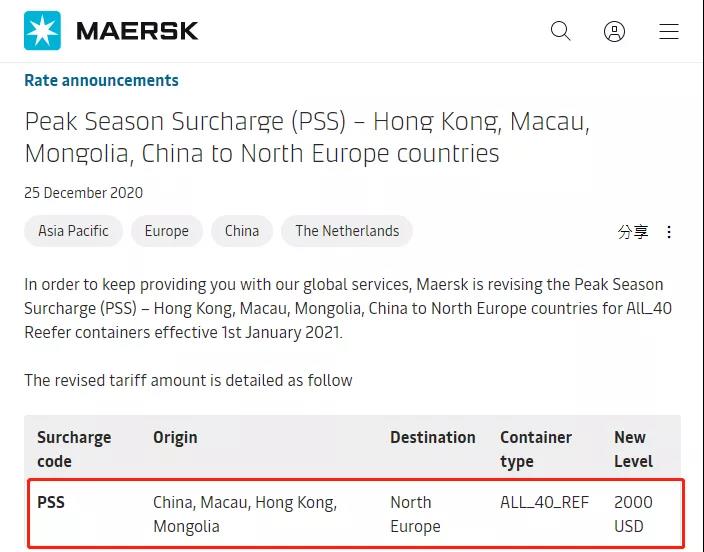This screenshot has width=704, height=552.
Task: Select The Netherlands tag
Action: pyautogui.click(x=347, y=231)
